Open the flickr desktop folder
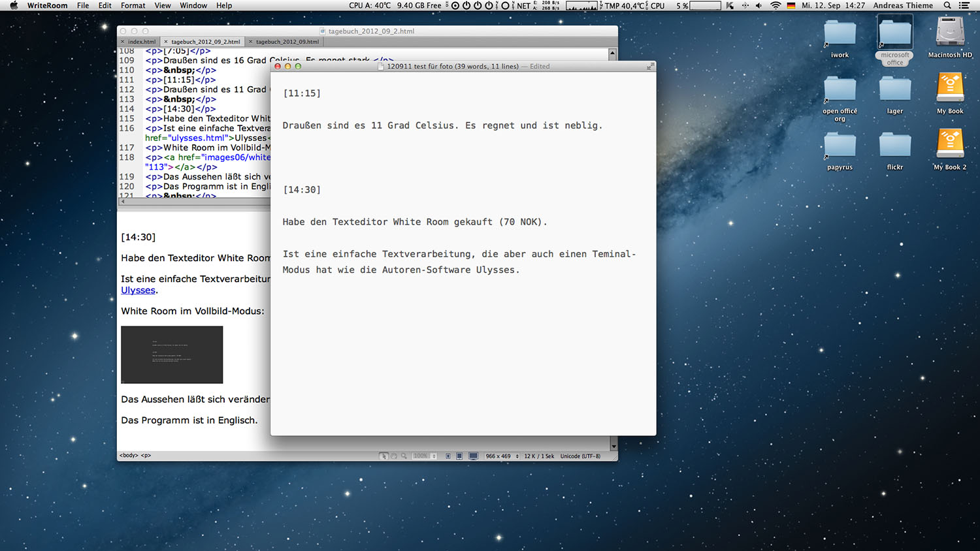980x551 pixels. pos(894,151)
